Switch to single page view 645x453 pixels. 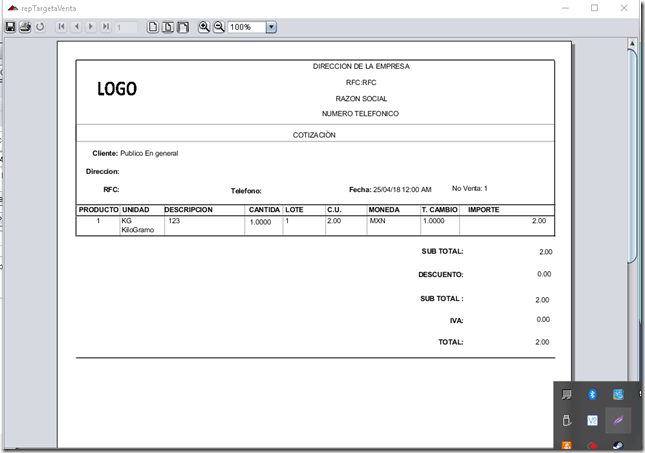pos(153,27)
